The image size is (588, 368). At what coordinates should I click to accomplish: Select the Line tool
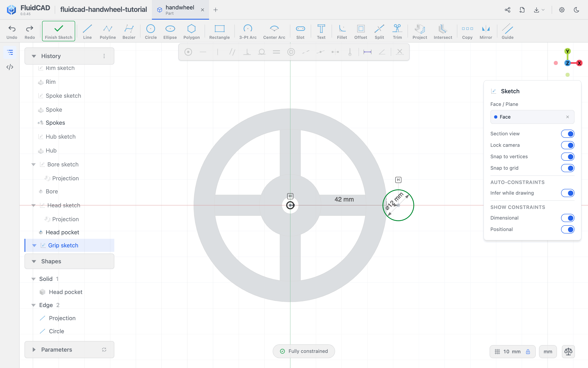click(x=87, y=31)
